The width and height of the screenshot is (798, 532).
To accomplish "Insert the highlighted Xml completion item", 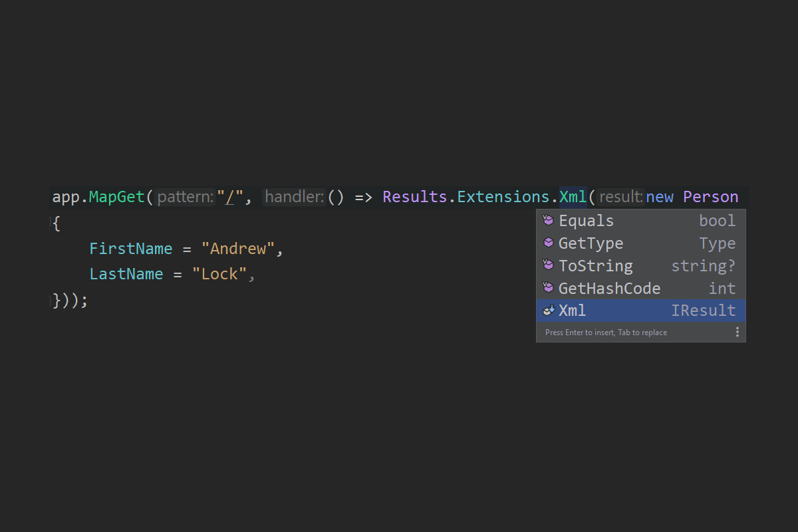I will pyautogui.click(x=573, y=311).
